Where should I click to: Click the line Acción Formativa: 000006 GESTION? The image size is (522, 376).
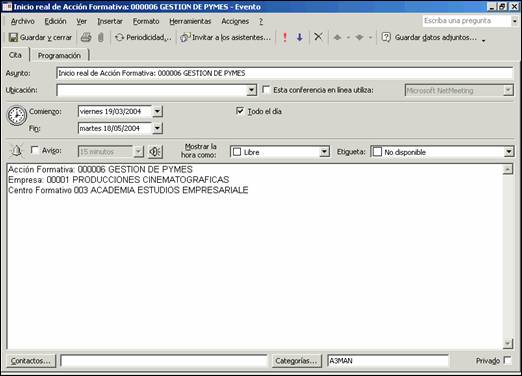point(100,169)
